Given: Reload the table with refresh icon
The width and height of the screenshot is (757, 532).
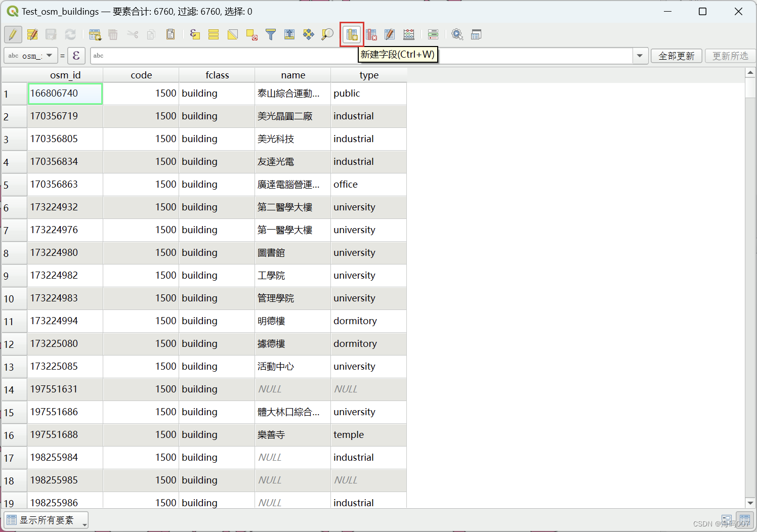Looking at the screenshot, I should [x=70, y=34].
